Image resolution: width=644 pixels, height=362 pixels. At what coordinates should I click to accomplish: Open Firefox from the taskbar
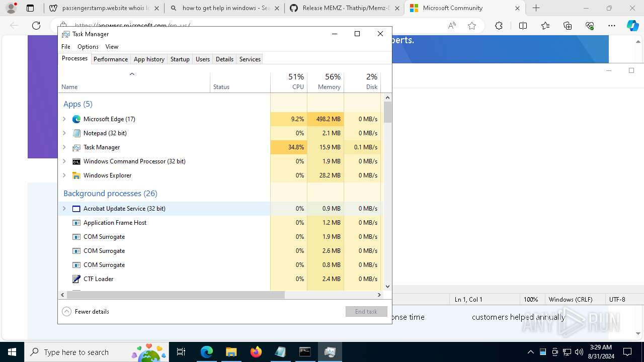(x=256, y=352)
